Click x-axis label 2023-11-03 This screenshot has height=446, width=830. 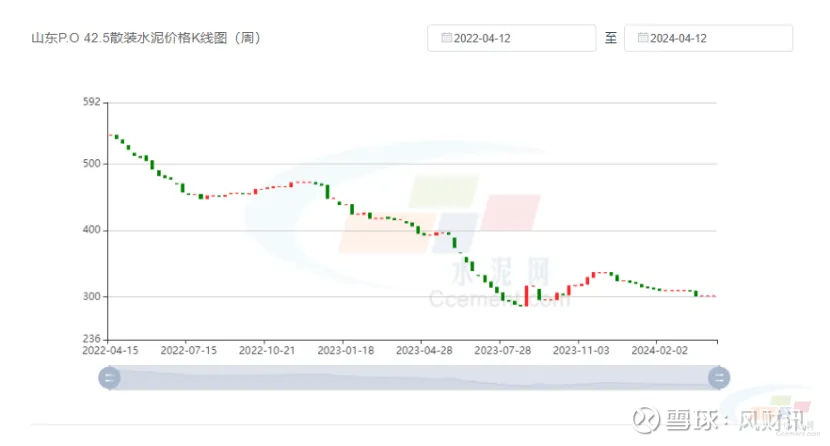click(581, 351)
